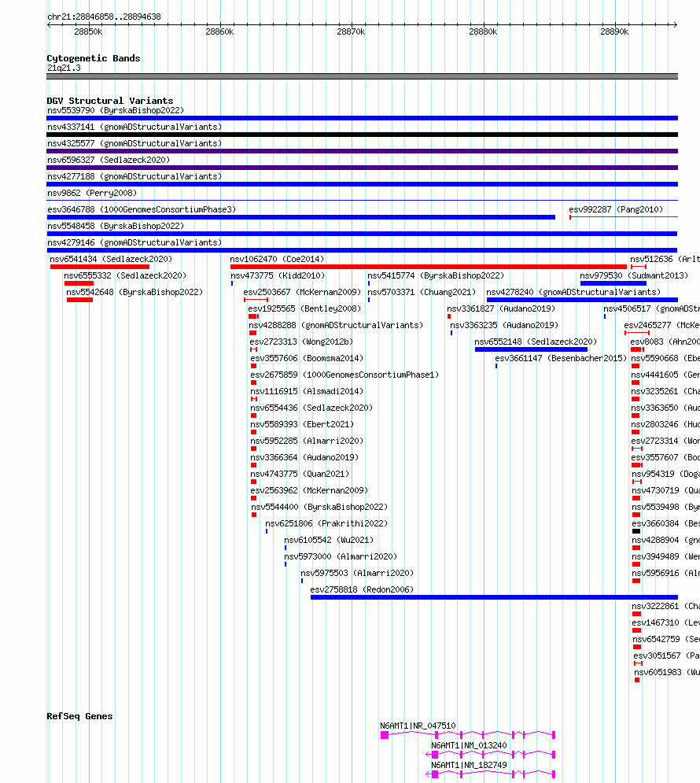Screen dimensions: 700x783
Task: Open the nsv4288288 (gnomADStructuralVariants) label
Action: tap(336, 325)
